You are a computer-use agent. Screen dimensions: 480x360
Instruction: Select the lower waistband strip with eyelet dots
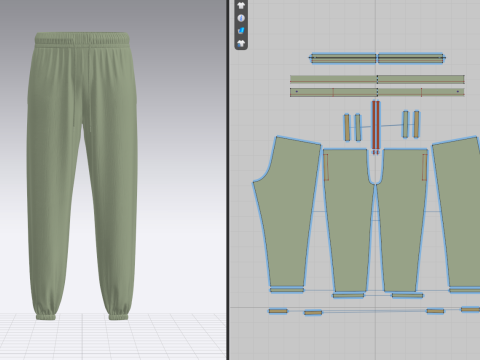[x=377, y=92]
